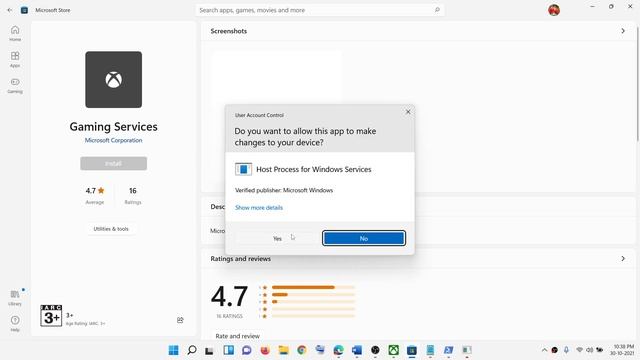640x360 pixels.
Task: Close the User Account Control dialog
Action: pos(408,112)
